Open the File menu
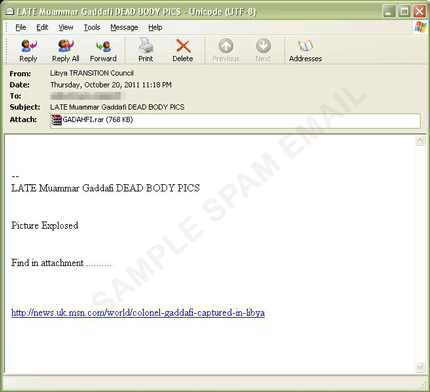 pyautogui.click(x=20, y=27)
